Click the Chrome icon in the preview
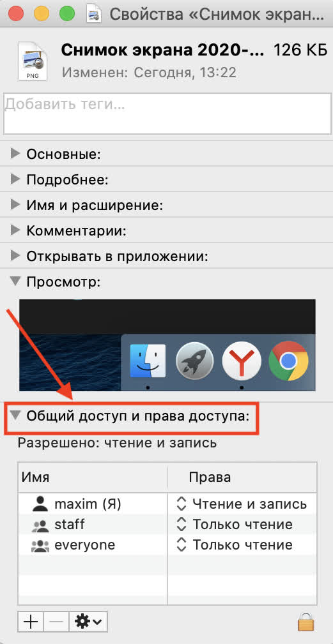 point(289,361)
